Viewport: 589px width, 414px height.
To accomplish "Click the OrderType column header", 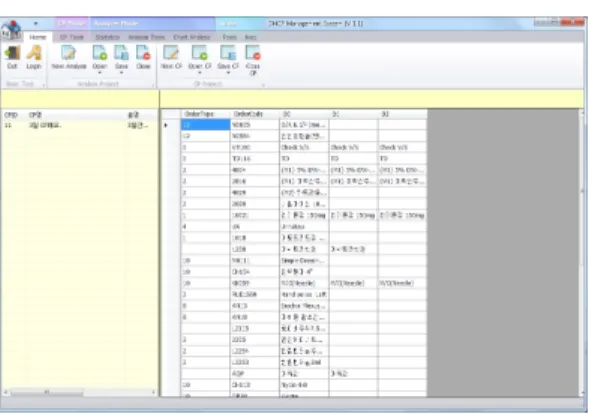I will 205,114.
